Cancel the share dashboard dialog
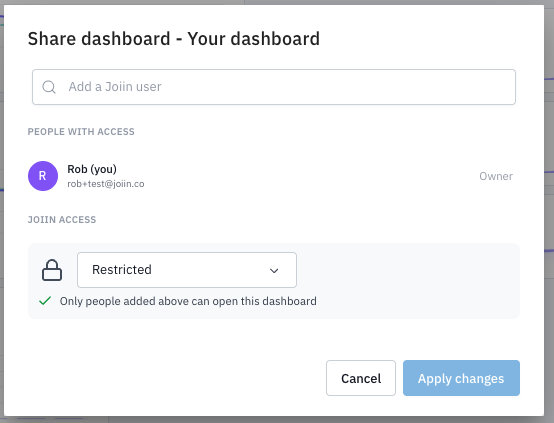Screen dimensions: 554x423 pos(361,378)
